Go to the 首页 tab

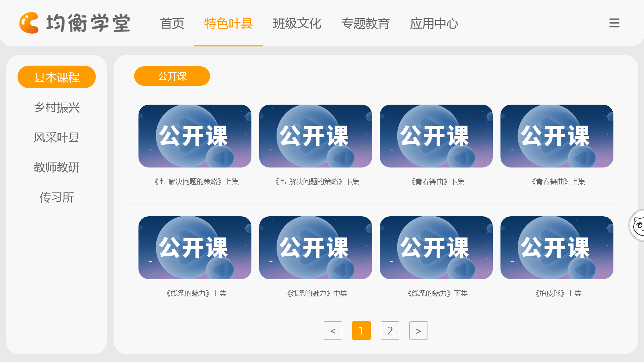tap(172, 24)
